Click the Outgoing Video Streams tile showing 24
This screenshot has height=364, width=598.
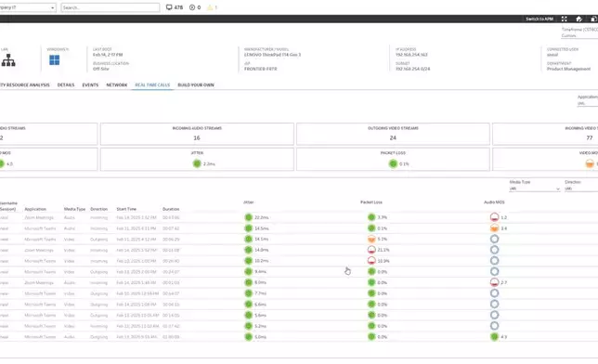(393, 134)
